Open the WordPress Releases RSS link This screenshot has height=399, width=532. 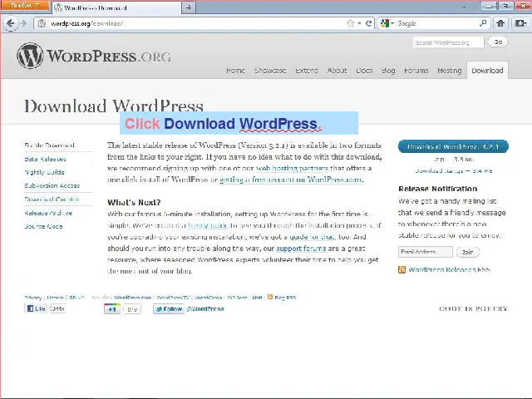tap(449, 269)
